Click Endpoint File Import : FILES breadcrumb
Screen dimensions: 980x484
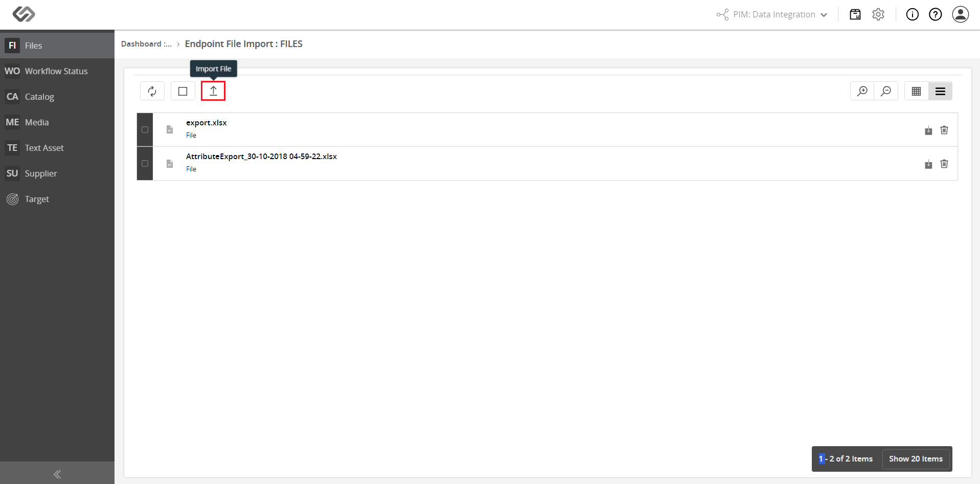coord(243,44)
